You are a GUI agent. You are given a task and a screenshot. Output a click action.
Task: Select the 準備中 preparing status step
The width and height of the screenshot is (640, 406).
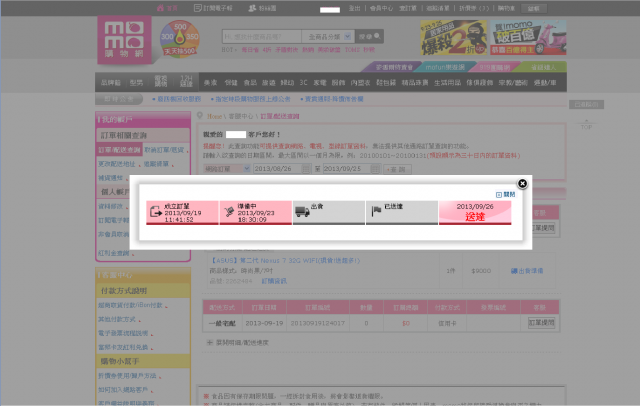tap(256, 213)
